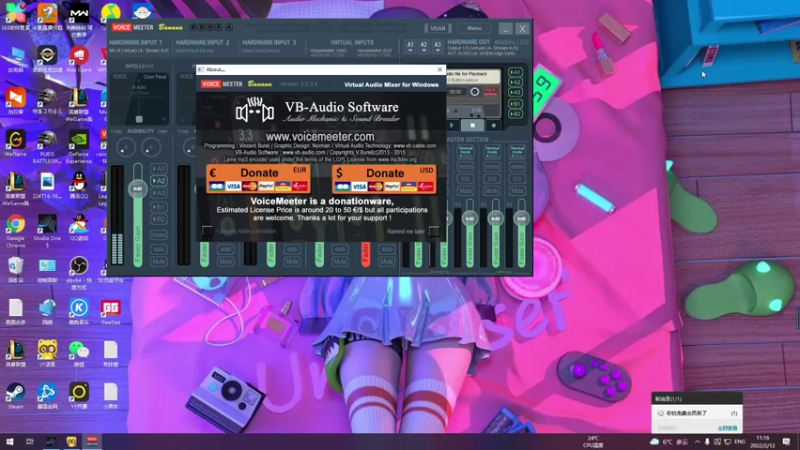Viewport: 800px width, 450px height.
Task: Toggle cassette recorder B2 output button
Action: coord(515,114)
